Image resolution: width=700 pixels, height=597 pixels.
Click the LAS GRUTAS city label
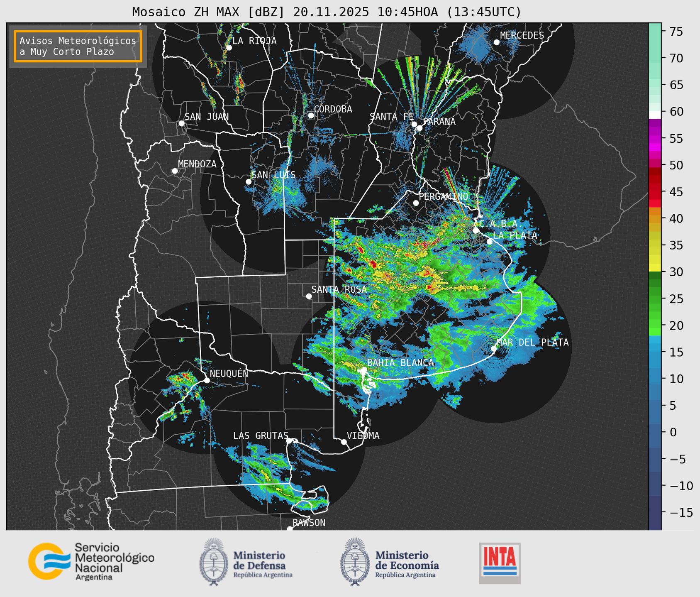(261, 436)
